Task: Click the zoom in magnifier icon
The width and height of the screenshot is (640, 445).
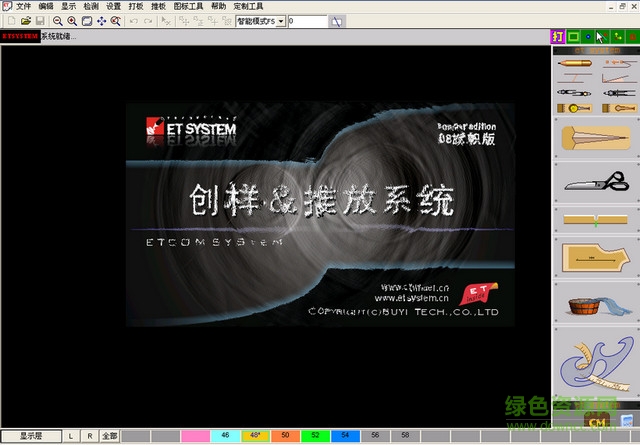Action: (72, 21)
